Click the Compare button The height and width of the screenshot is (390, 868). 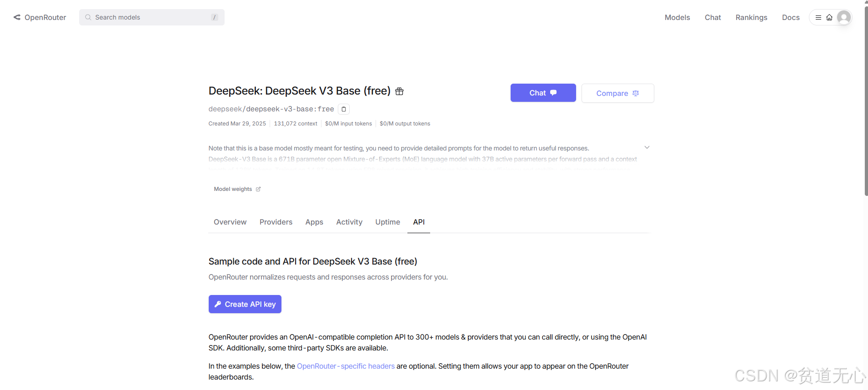click(617, 93)
